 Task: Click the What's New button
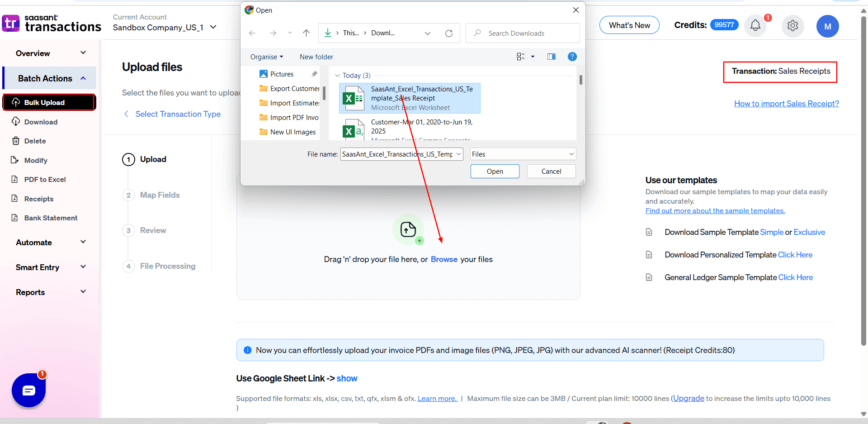(629, 25)
